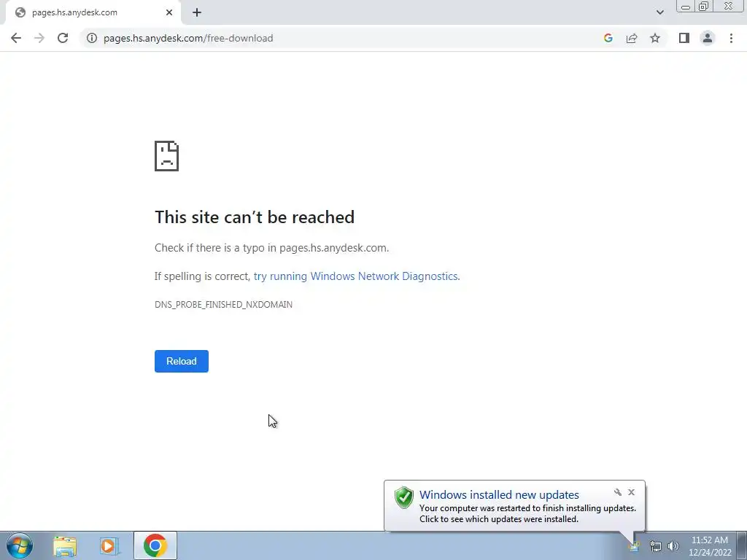Open Windows Network Diagnostics link
747x560 pixels.
[357, 276]
